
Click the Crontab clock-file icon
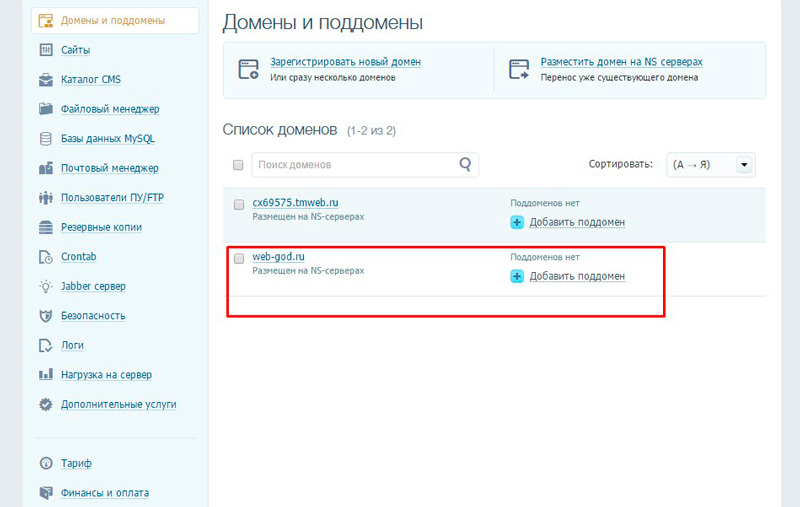(46, 257)
